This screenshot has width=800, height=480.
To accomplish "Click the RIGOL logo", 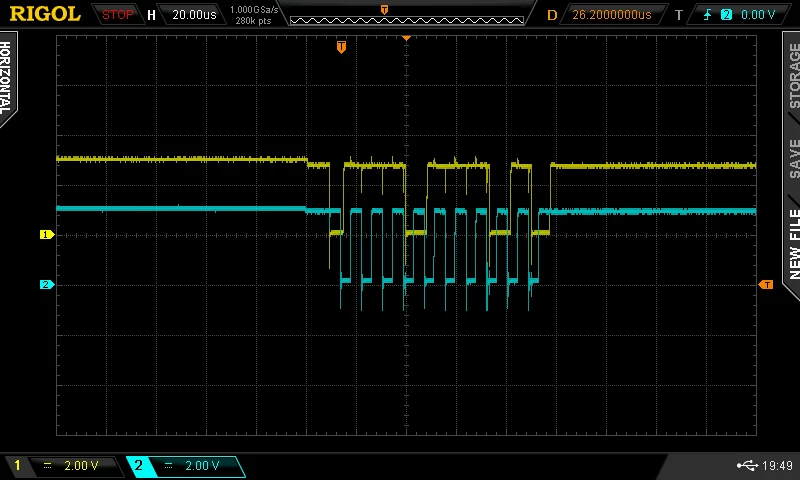I will pyautogui.click(x=45, y=14).
